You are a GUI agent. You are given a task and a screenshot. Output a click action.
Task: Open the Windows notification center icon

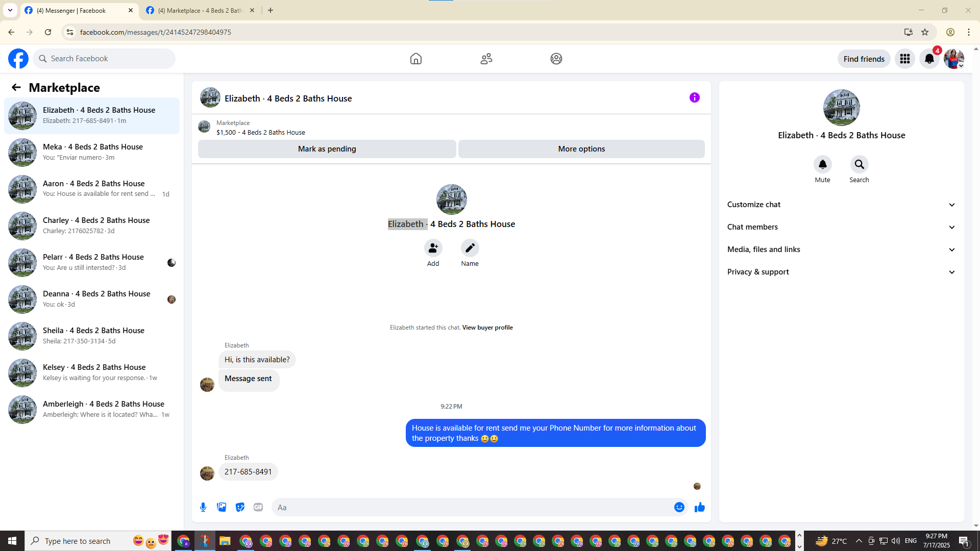coord(964,541)
